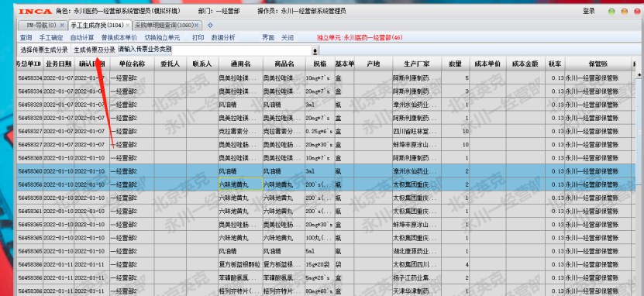
Task: Close the PM-导航 tab
Action: [62, 26]
